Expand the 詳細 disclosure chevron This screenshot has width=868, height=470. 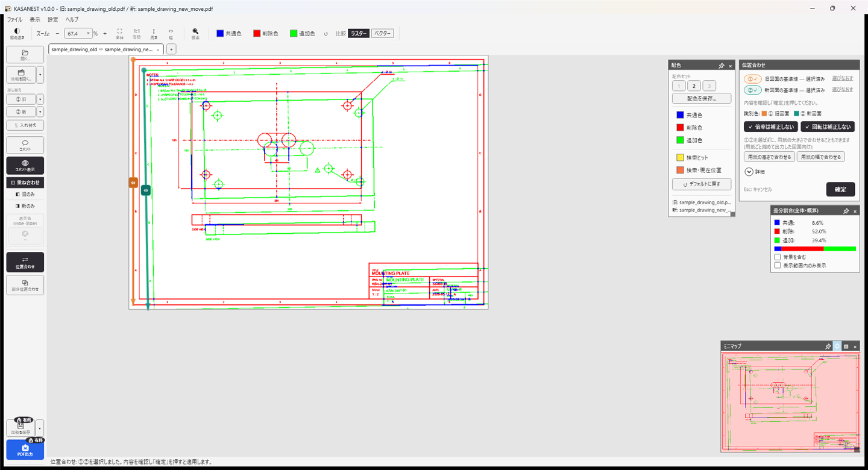749,171
